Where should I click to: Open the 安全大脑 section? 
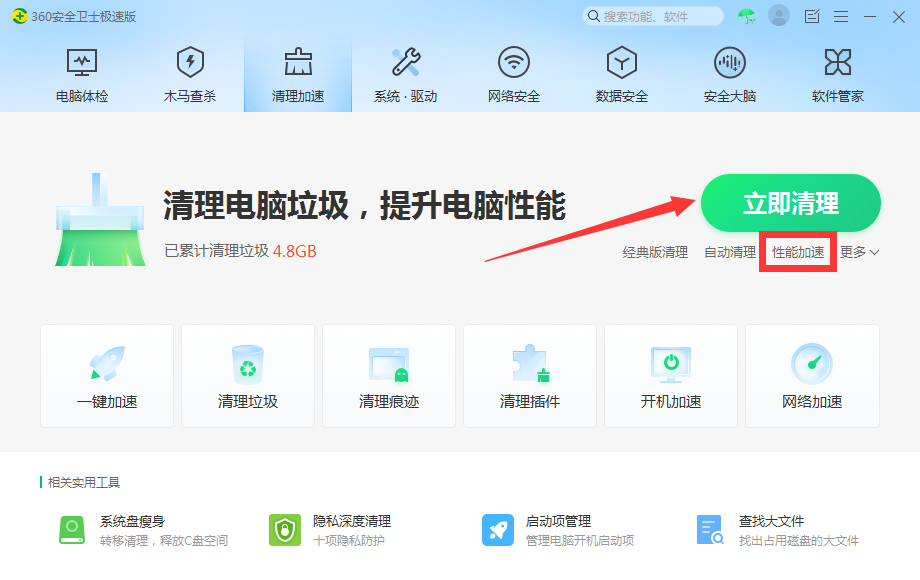tap(730, 75)
